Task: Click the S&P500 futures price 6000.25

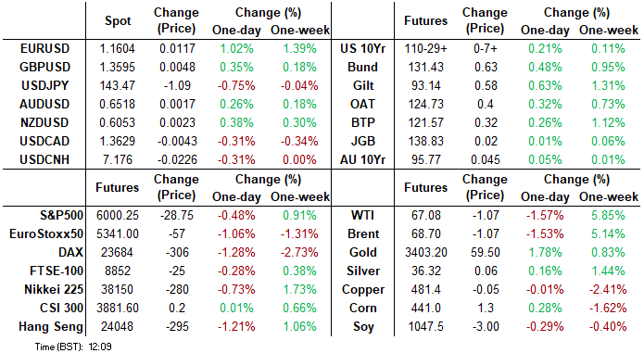Action: (x=117, y=215)
